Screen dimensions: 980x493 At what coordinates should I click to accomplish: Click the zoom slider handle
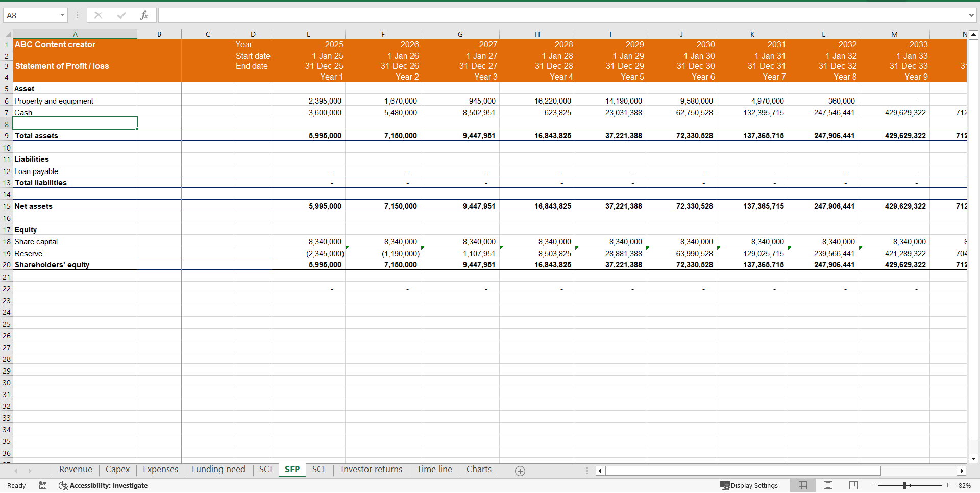coord(904,485)
